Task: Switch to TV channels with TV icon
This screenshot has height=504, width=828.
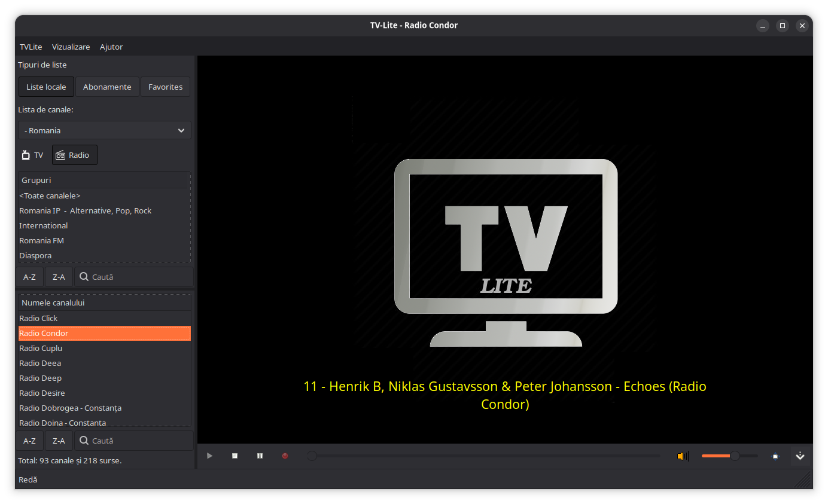Action: coord(33,155)
